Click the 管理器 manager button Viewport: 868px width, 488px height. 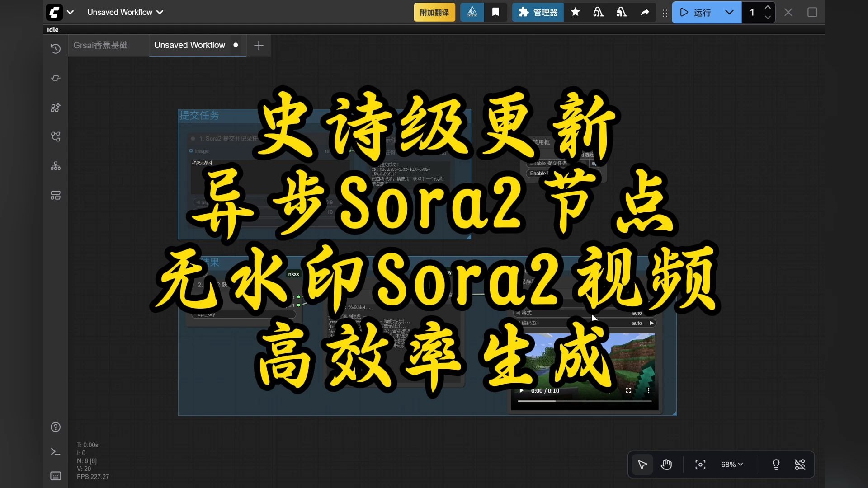coord(538,12)
